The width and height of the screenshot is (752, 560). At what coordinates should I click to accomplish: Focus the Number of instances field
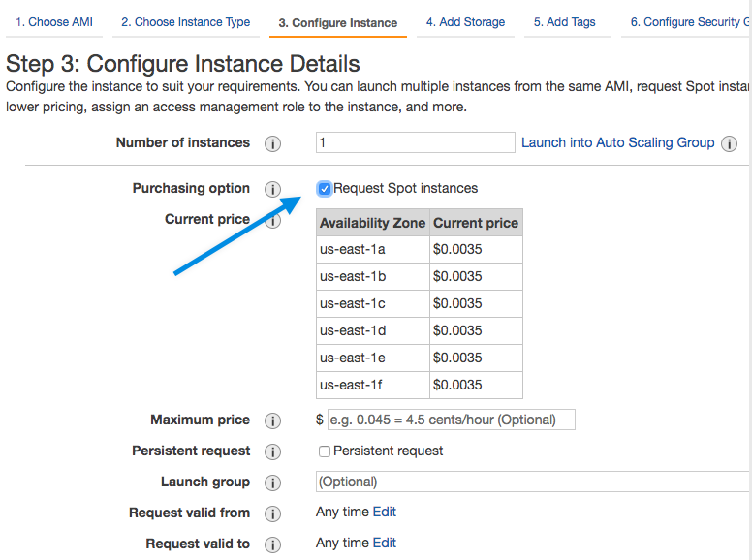pyautogui.click(x=416, y=142)
